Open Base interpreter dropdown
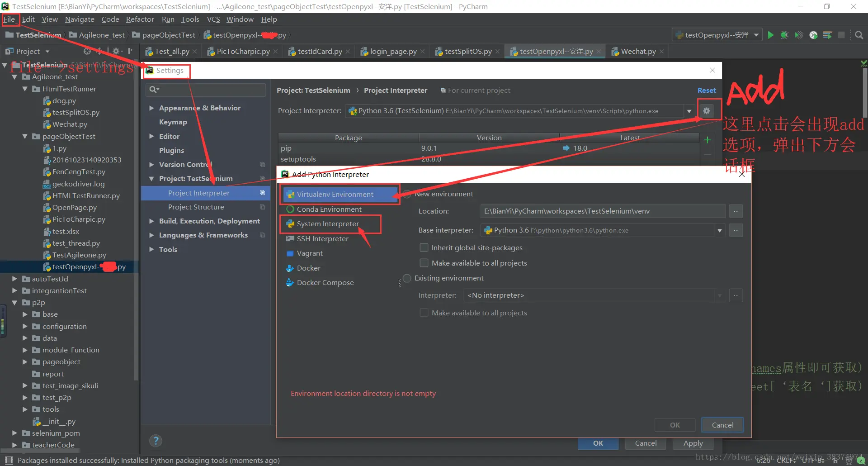Screen dimensions: 868x466 [x=720, y=230]
